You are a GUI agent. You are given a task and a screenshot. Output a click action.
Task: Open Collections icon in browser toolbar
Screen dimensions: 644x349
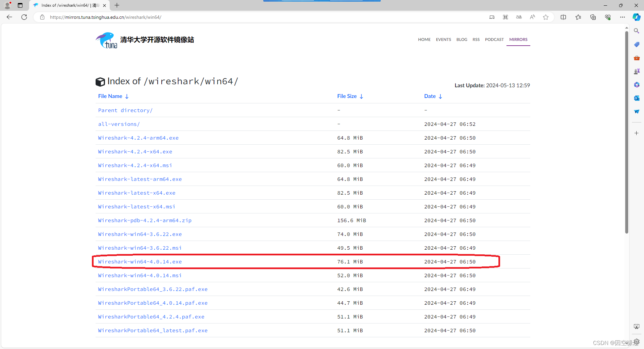pyautogui.click(x=593, y=17)
